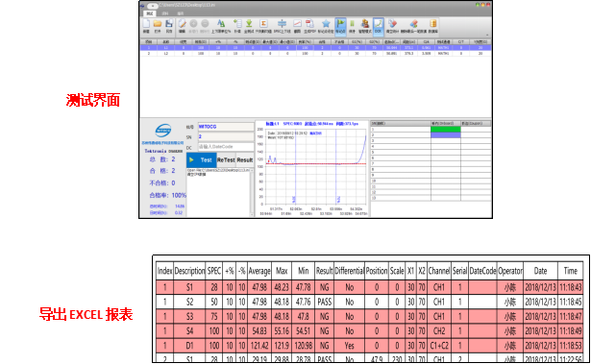Click the left vertical cursor line on the waveform chart
Image resolution: width=591 pixels, height=364 pixels.
295,166
